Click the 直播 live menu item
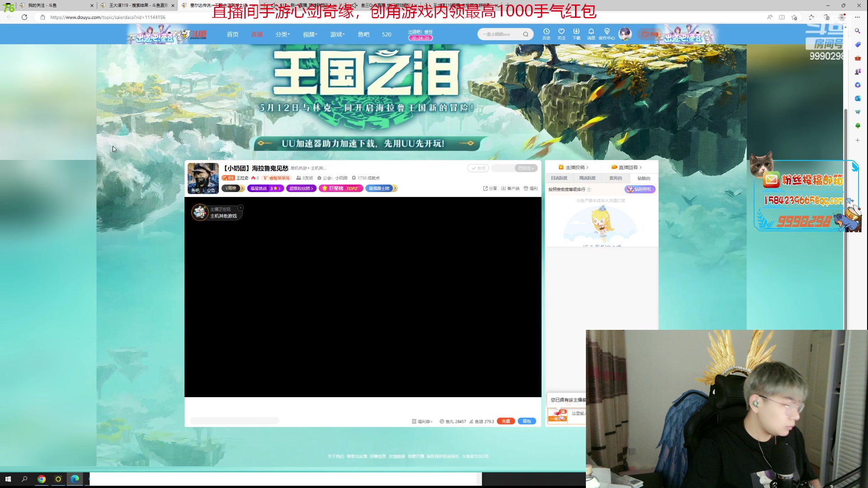 click(x=257, y=34)
